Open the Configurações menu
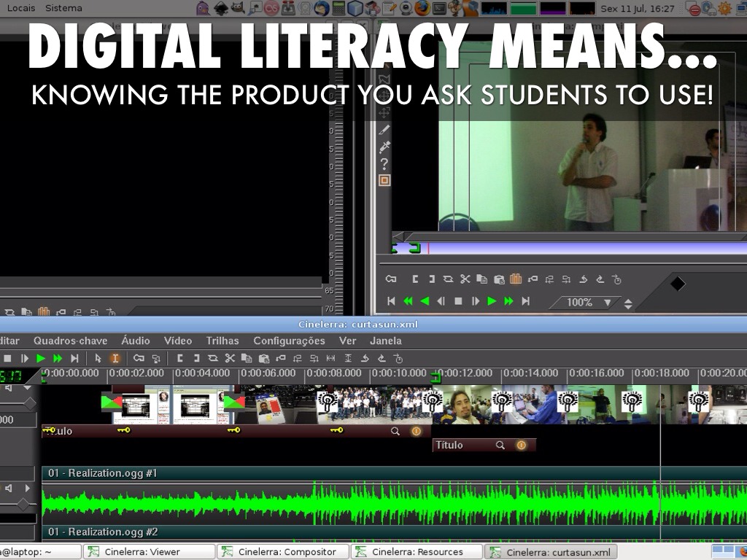The height and width of the screenshot is (560, 747). click(289, 341)
